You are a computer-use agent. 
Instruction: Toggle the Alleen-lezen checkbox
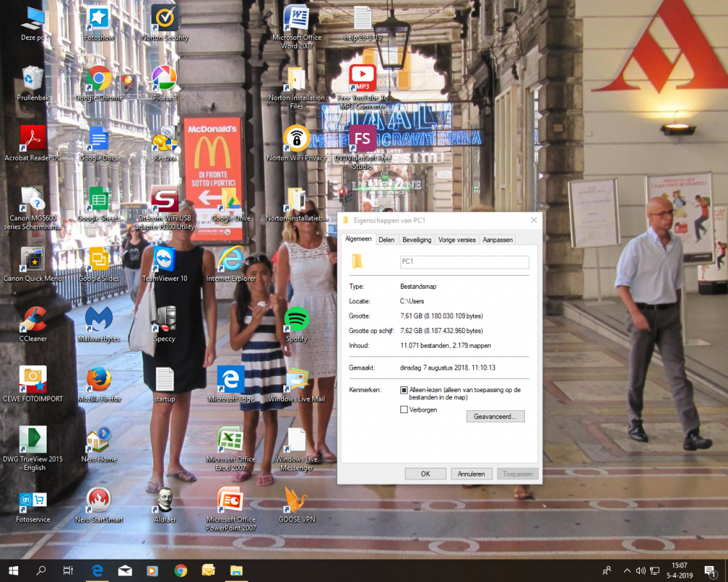point(404,391)
